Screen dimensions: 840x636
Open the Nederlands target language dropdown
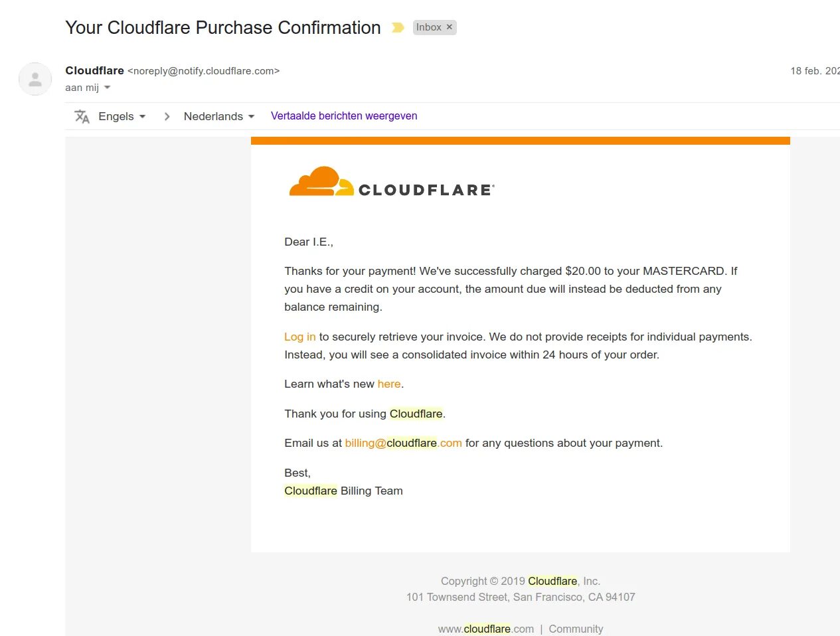[218, 116]
